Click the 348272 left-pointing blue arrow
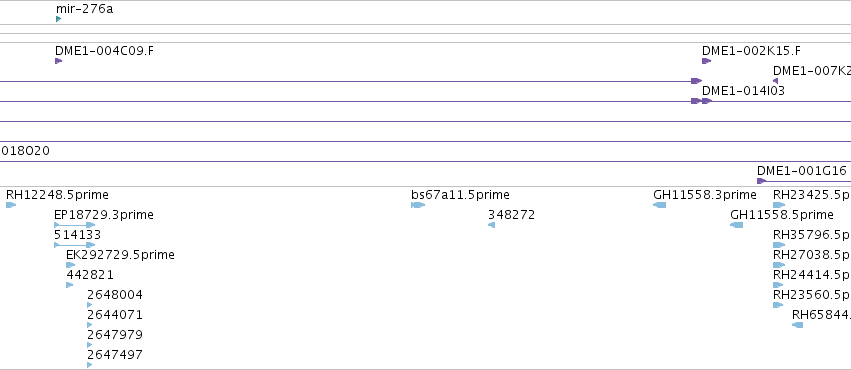Viewport: 851px width, 370px height. pos(492,225)
